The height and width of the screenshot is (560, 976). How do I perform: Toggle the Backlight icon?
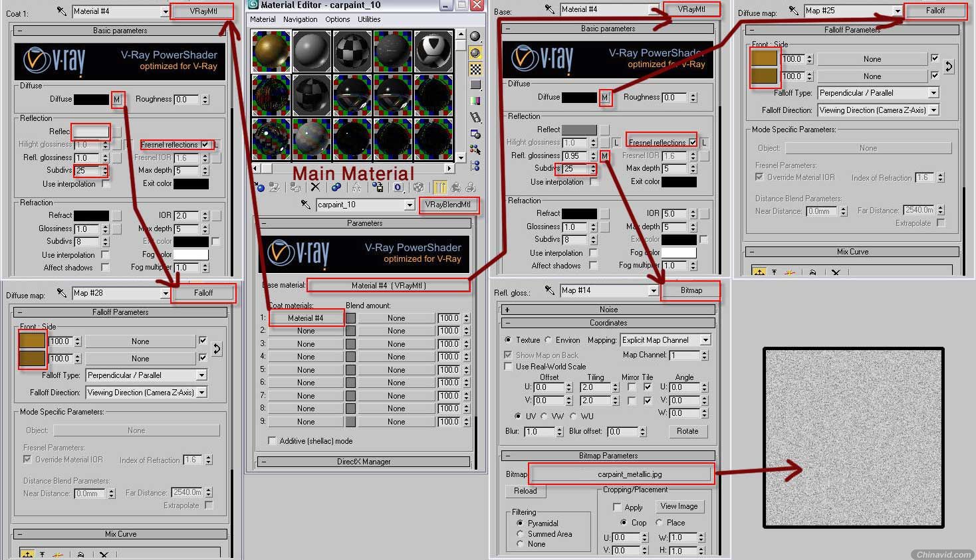coord(475,52)
